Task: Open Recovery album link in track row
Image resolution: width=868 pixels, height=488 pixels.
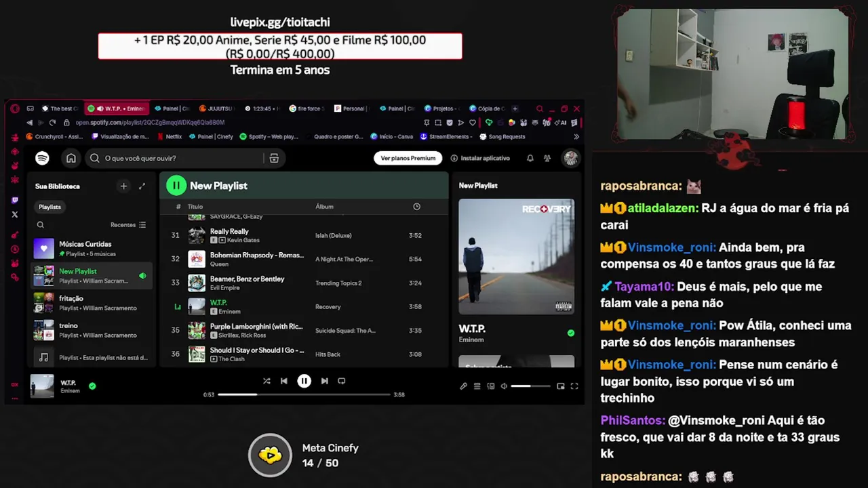Action: tap(328, 307)
